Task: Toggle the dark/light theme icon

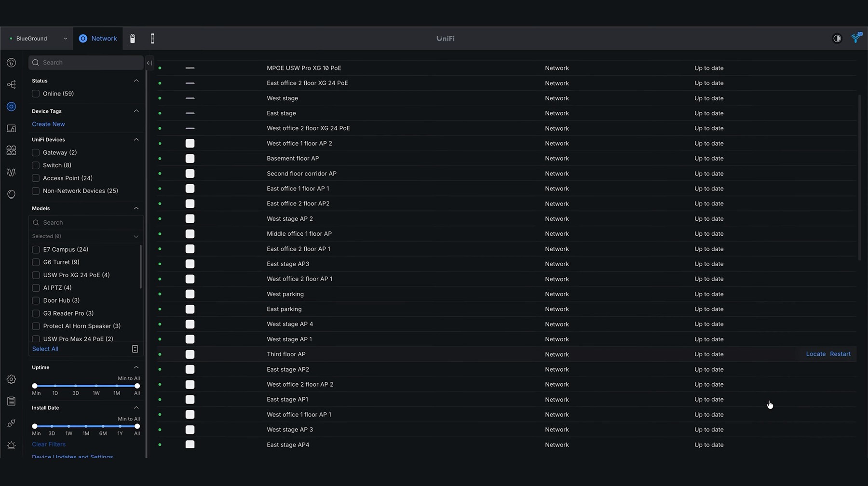Action: point(837,39)
